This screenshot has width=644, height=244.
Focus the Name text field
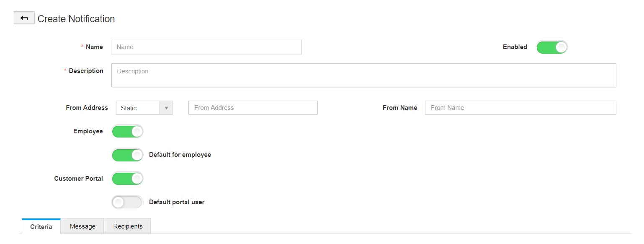[206, 47]
